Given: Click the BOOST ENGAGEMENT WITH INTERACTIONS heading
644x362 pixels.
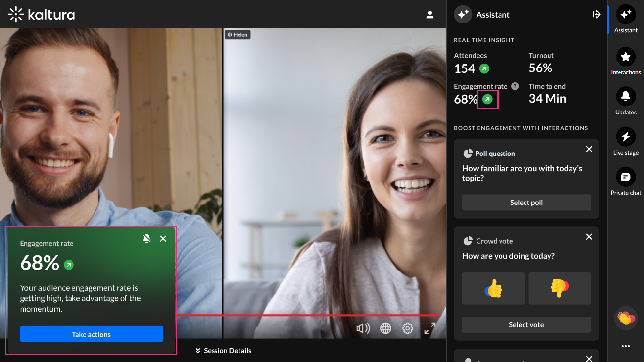Looking at the screenshot, I should [x=521, y=128].
